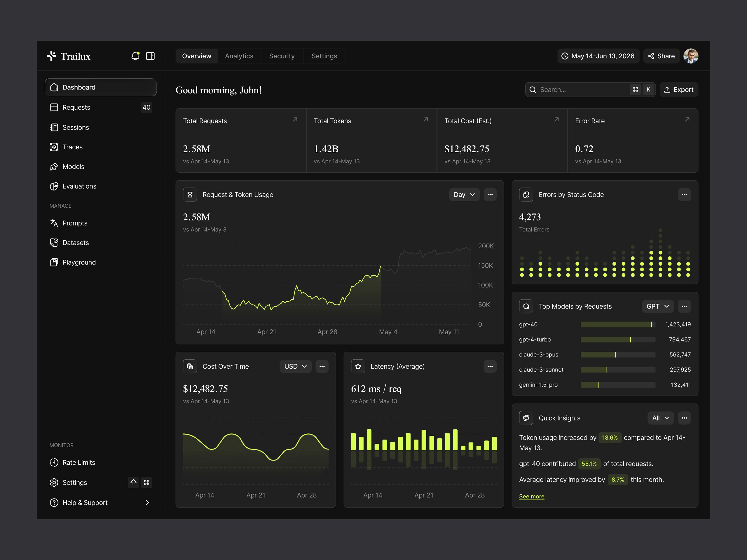Click the Settings shift shortcut key
The image size is (747, 560).
pos(134,483)
